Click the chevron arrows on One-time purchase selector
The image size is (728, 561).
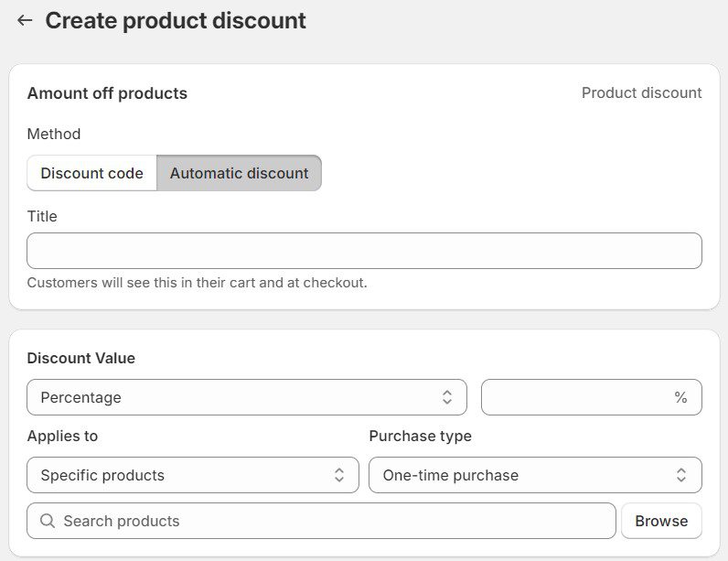point(681,475)
